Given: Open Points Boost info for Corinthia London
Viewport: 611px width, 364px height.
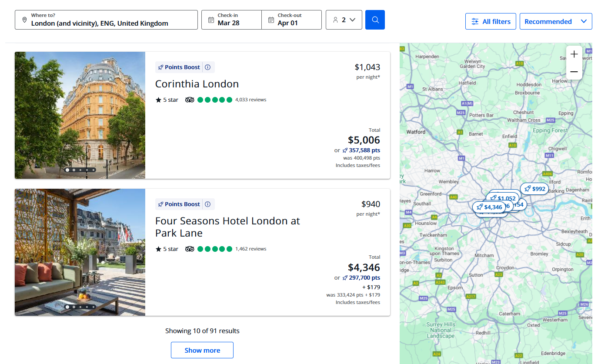Looking at the screenshot, I should (x=207, y=67).
